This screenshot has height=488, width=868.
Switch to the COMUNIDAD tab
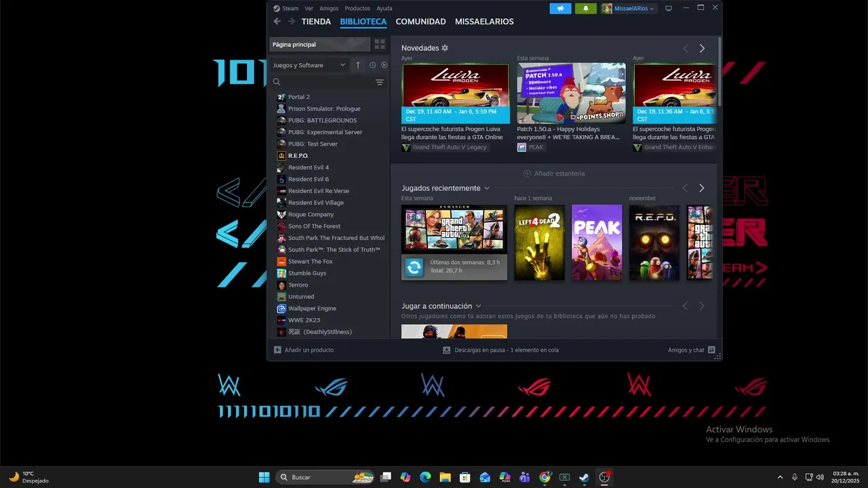pos(420,22)
